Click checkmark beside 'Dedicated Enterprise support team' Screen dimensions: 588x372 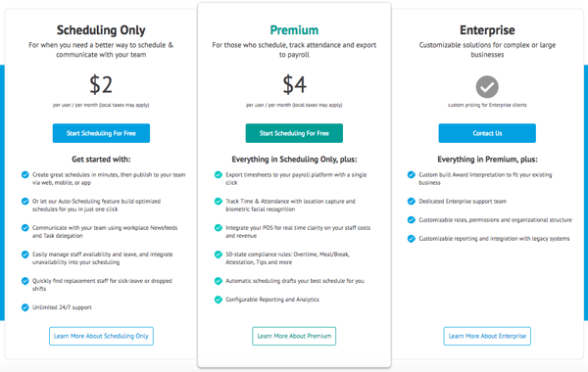(412, 201)
